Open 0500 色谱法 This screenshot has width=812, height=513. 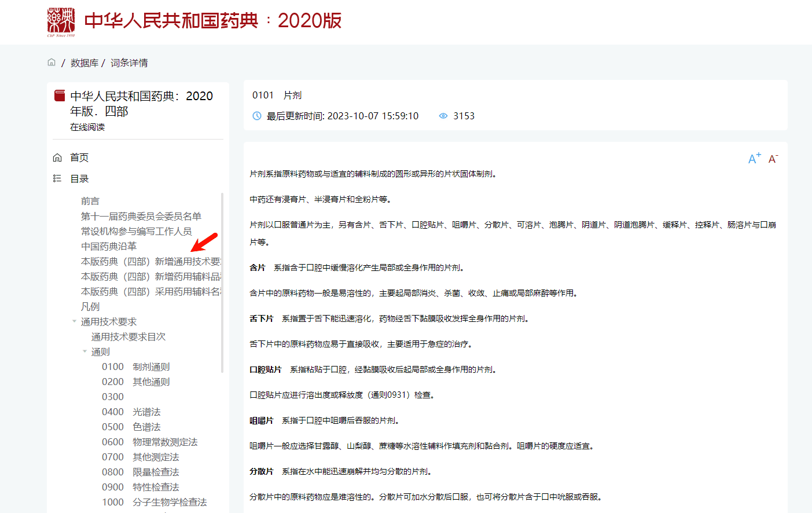coord(131,427)
